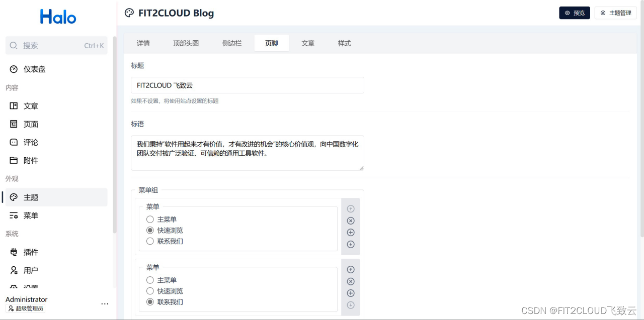
Task: Click the 用户 user icon in sidebar
Action: coord(14,270)
